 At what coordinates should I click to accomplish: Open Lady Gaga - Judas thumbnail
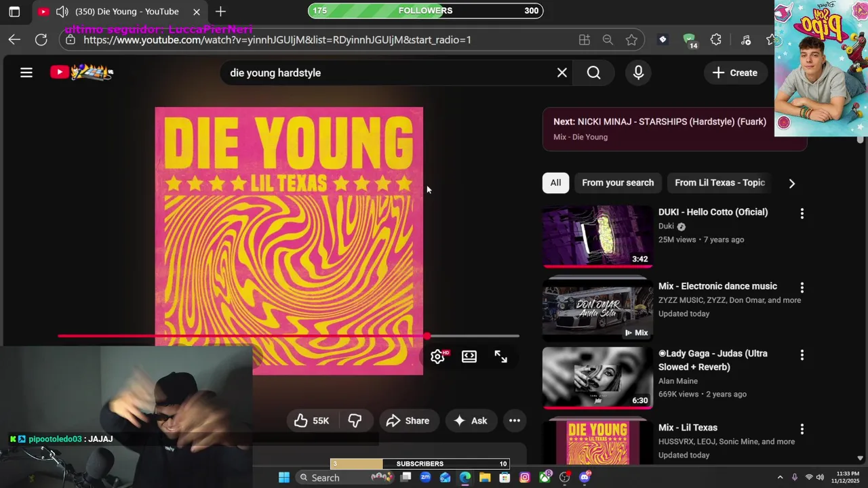597,378
